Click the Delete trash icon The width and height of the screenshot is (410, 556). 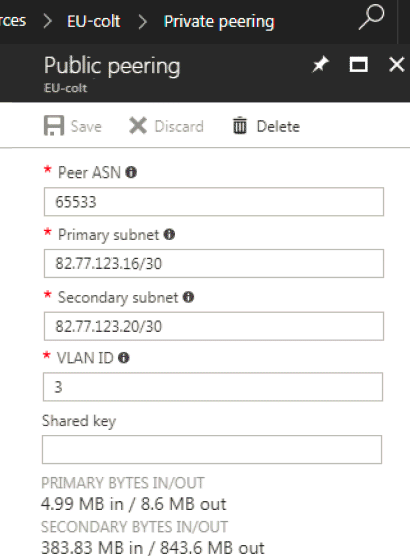point(240,126)
